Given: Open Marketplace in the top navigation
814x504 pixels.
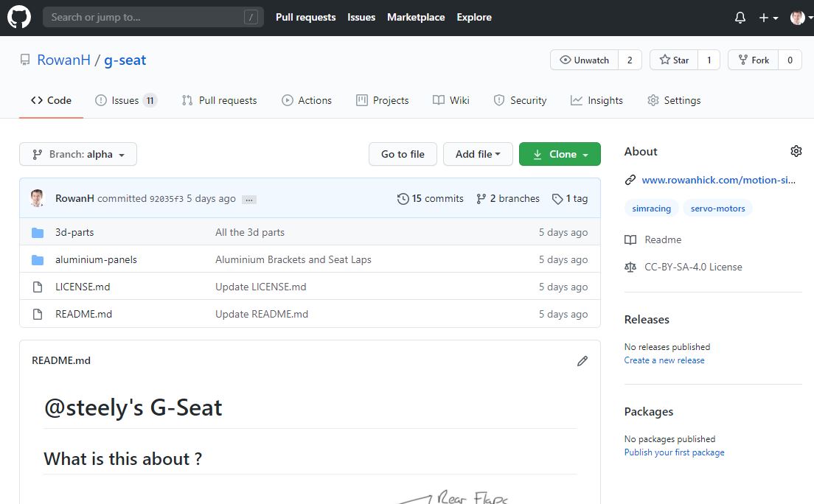Looking at the screenshot, I should point(416,17).
